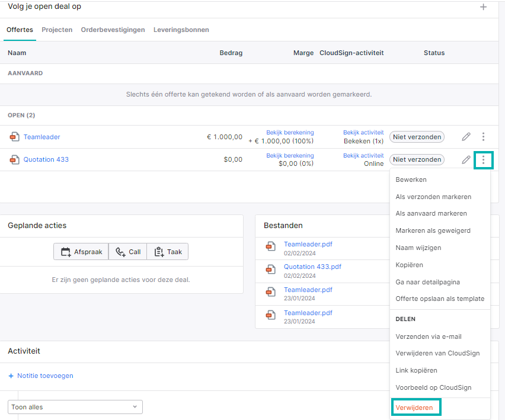Click plus icon for Notitie toevoegen
Screen dimensions: 505x420
[11, 376]
